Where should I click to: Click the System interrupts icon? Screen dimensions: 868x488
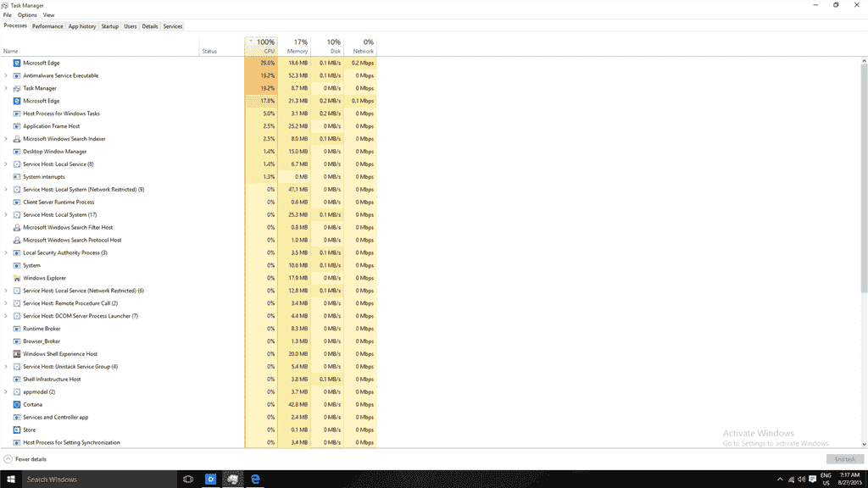17,177
